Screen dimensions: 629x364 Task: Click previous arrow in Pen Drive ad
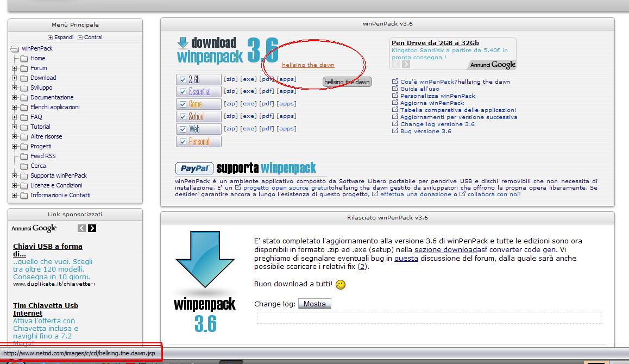(396, 64)
